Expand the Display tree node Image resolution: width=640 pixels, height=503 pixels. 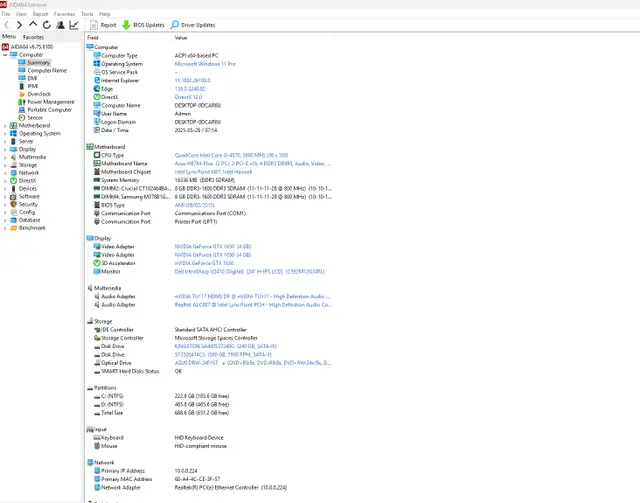coord(5,149)
